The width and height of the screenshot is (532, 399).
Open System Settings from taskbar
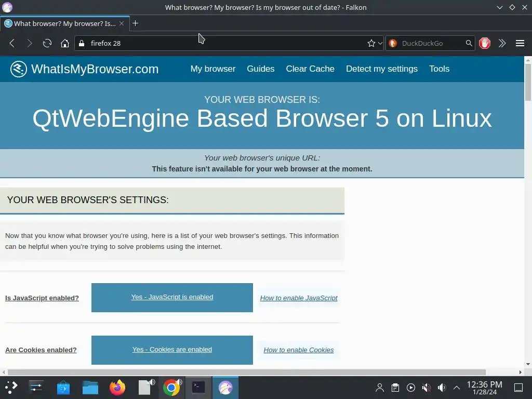tap(36, 388)
